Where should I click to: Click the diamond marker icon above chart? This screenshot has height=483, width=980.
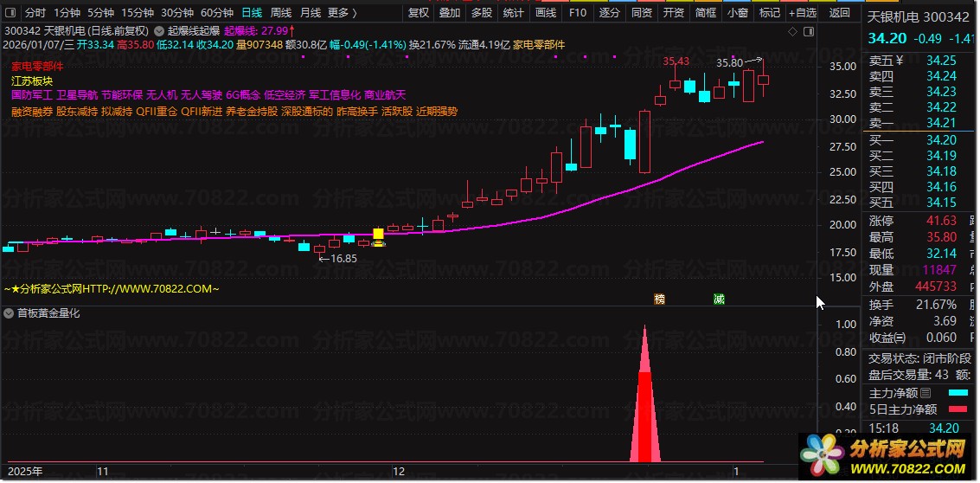coord(792,31)
